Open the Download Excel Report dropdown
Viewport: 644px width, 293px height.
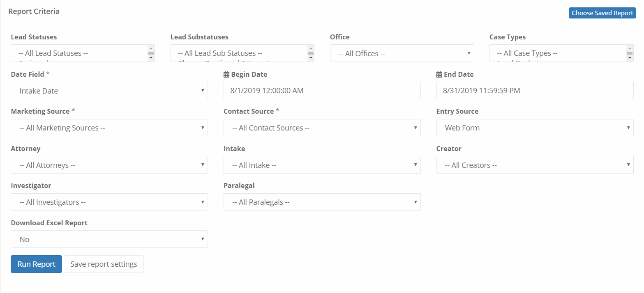109,239
